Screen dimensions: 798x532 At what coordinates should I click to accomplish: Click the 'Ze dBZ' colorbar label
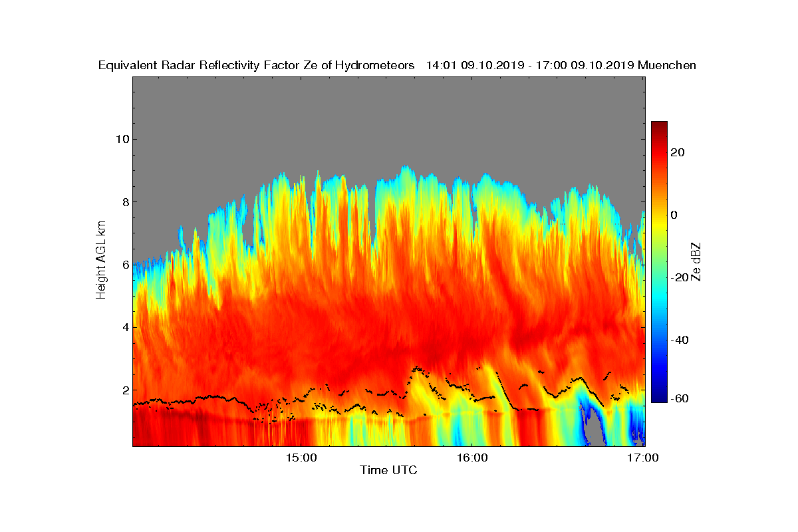coord(697,261)
